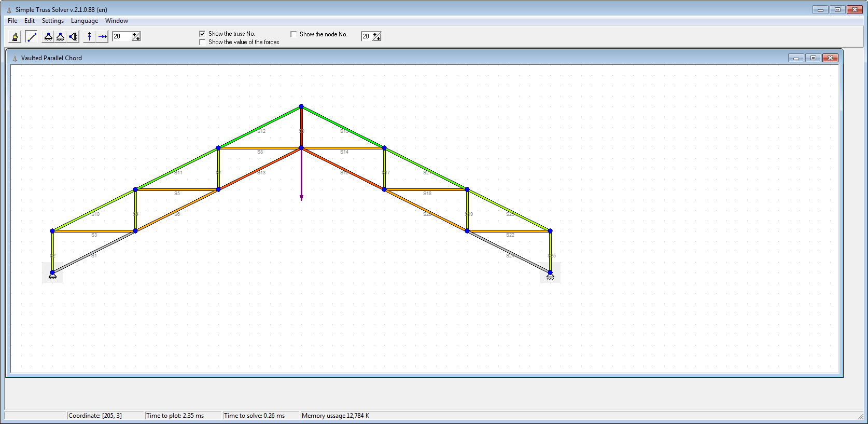The width and height of the screenshot is (868, 424).
Task: Toggle Show the truss No. checkbox
Action: coord(202,34)
